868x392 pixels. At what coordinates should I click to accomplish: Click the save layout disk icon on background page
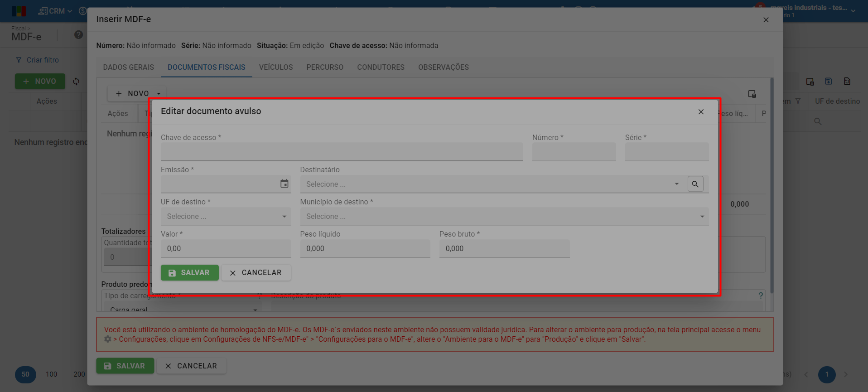coord(829,81)
